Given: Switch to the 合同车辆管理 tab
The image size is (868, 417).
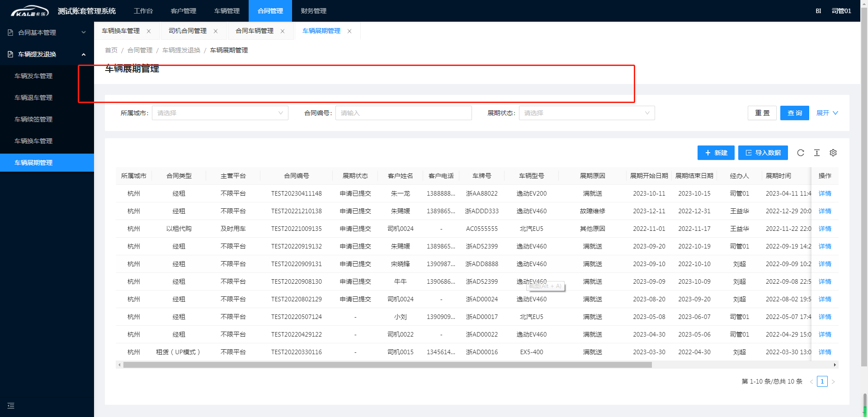Looking at the screenshot, I should 255,31.
